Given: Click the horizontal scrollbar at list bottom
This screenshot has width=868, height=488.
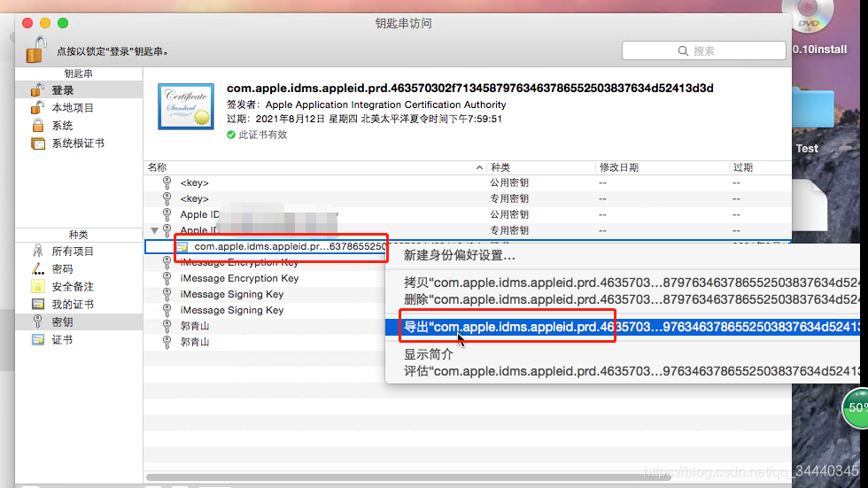Looking at the screenshot, I should click(x=408, y=477).
